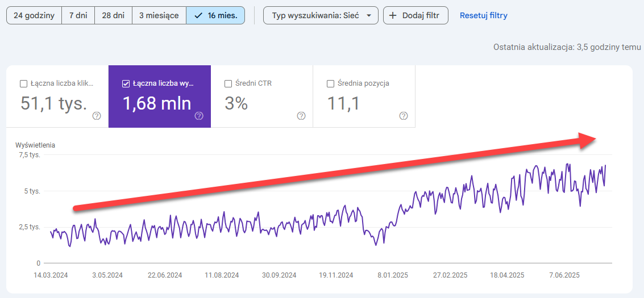Choose the 28 dni date range
This screenshot has width=644, height=298.
(x=113, y=15)
